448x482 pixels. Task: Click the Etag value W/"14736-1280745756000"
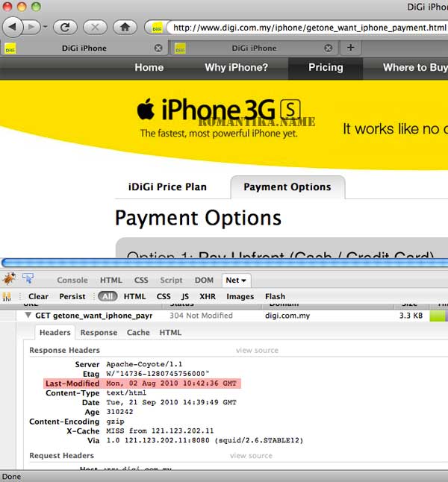[x=158, y=374]
